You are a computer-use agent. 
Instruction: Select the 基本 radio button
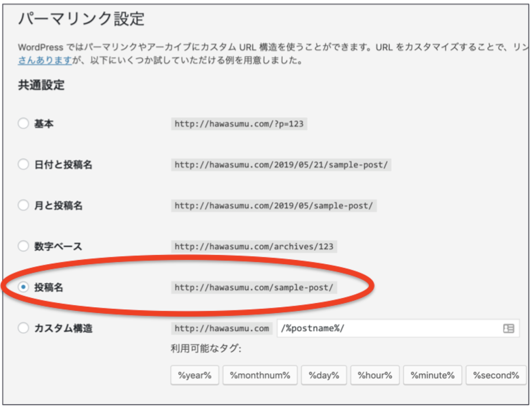click(23, 124)
